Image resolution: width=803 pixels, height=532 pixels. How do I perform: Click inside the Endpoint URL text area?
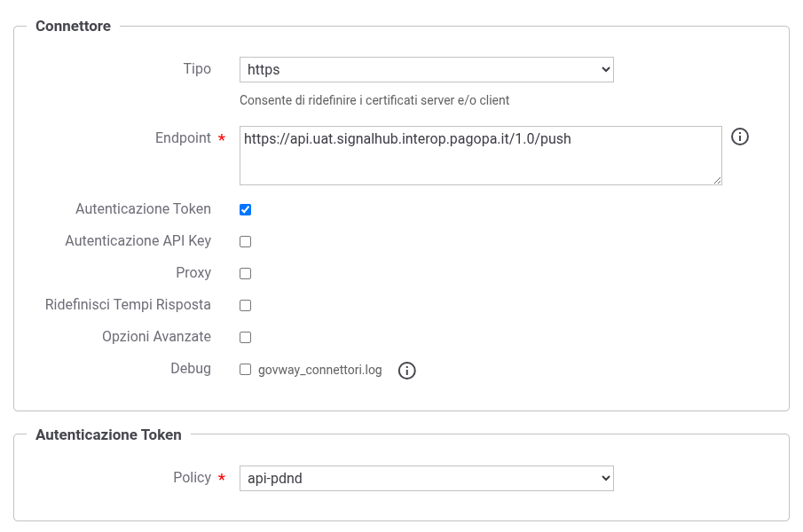tap(480, 155)
